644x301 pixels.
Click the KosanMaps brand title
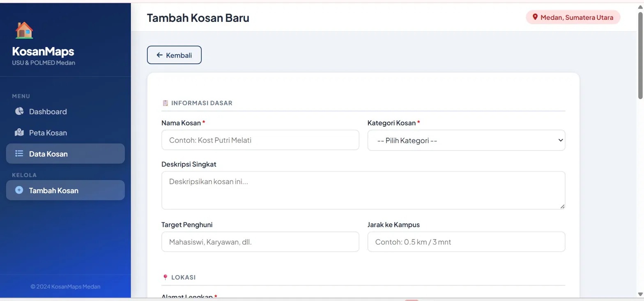(43, 51)
